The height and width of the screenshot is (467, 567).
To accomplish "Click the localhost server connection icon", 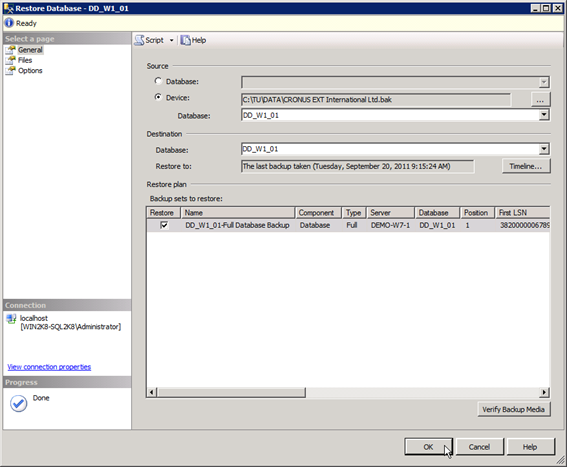I will click(x=12, y=319).
